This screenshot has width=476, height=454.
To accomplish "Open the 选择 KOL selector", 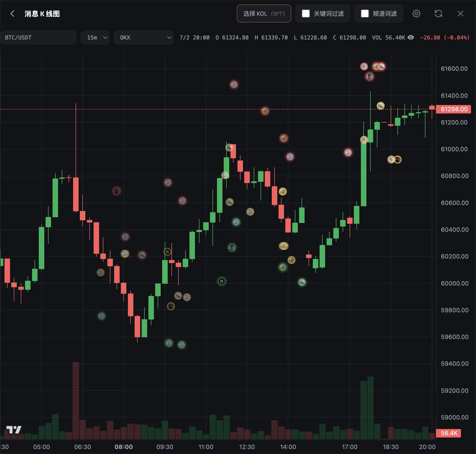I will tap(264, 13).
